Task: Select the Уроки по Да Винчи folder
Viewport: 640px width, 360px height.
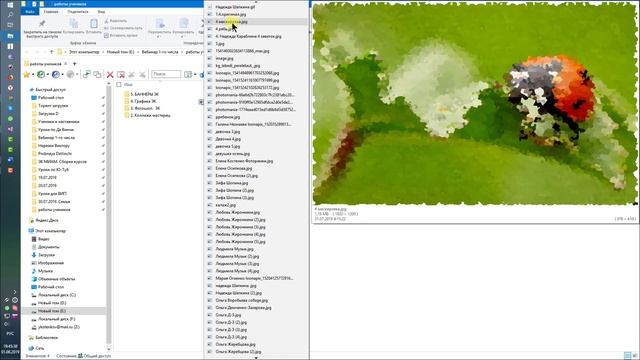Action: [56, 130]
